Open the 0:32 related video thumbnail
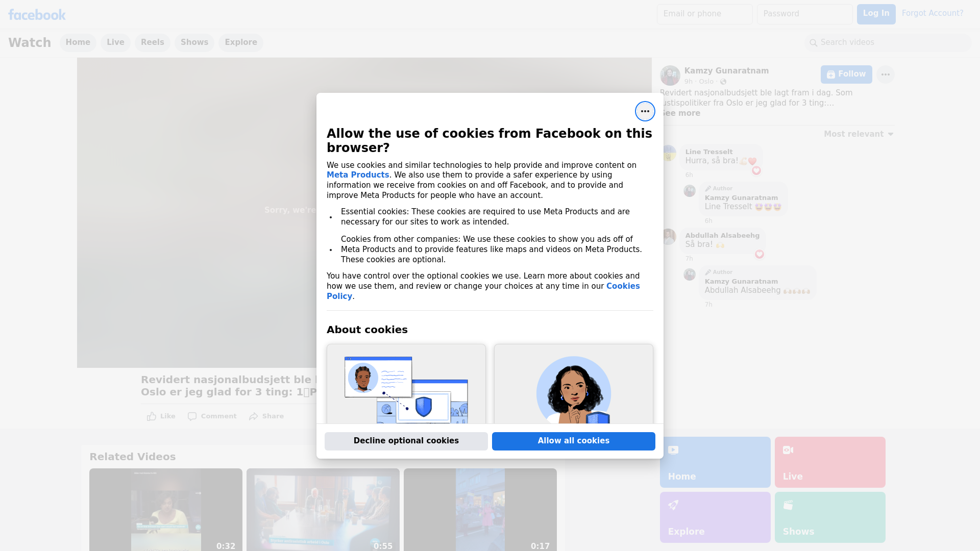Viewport: 980px width, 551px height. (x=165, y=509)
